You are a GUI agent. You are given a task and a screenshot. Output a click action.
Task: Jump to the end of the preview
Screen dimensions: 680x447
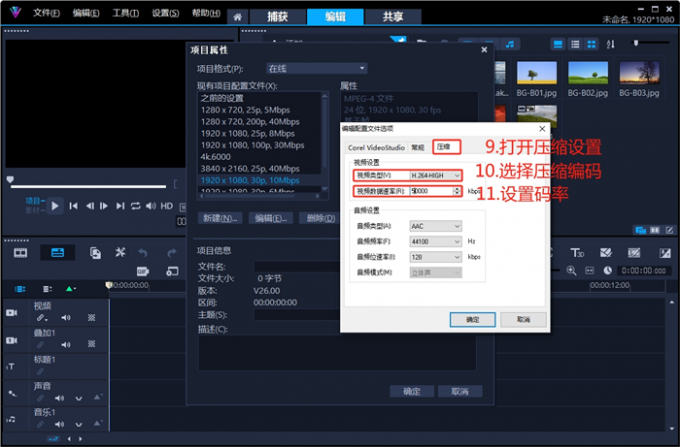point(120,206)
